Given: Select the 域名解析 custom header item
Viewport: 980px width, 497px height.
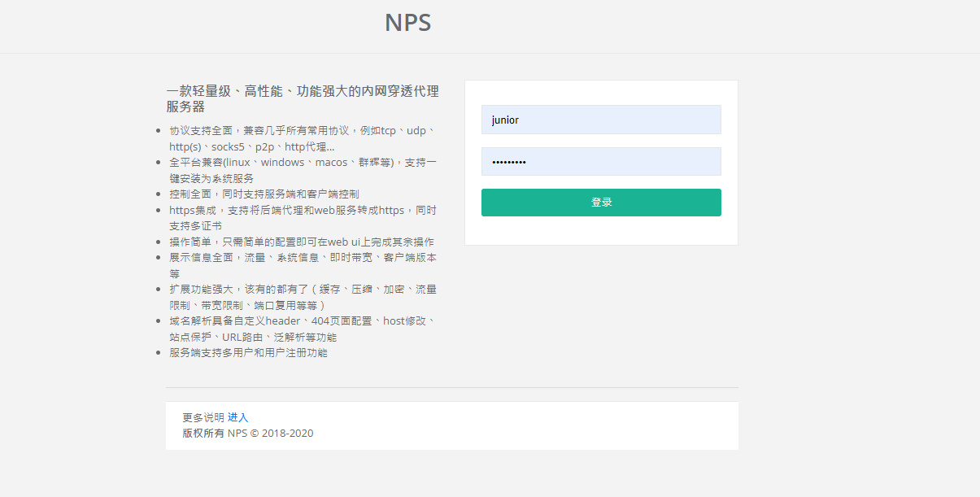Looking at the screenshot, I should point(303,329).
